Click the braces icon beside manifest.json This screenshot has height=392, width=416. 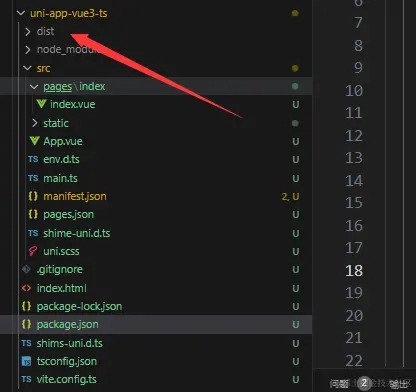pos(33,196)
